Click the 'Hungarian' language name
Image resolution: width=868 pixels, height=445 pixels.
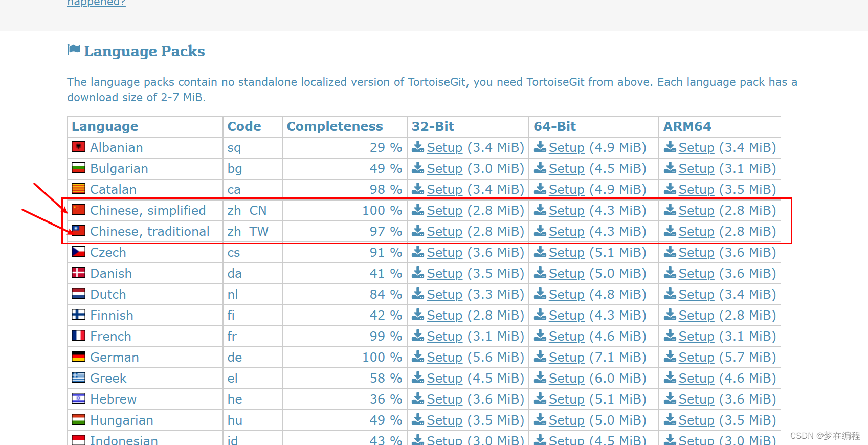tap(122, 420)
